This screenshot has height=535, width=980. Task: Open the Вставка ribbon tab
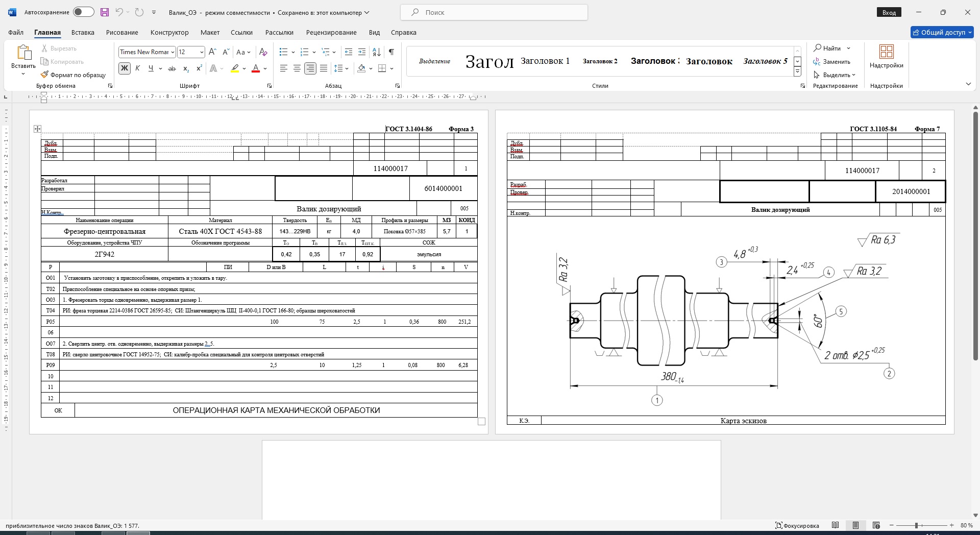point(83,32)
